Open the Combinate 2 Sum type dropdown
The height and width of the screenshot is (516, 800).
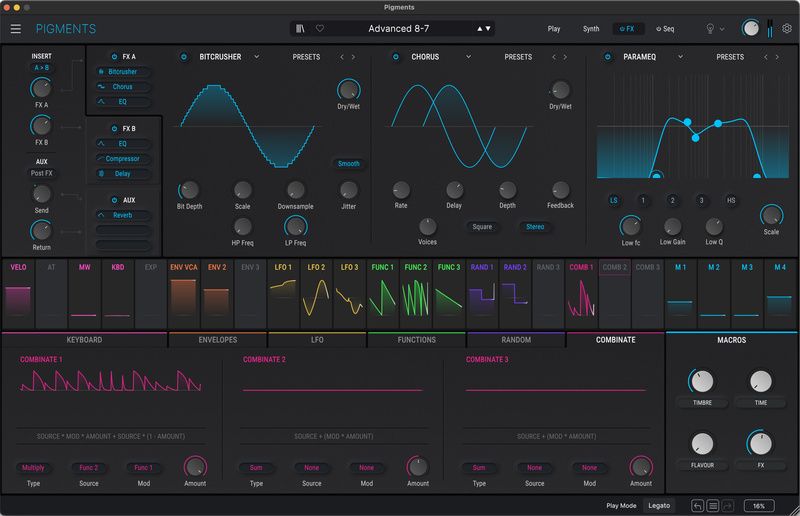256,468
